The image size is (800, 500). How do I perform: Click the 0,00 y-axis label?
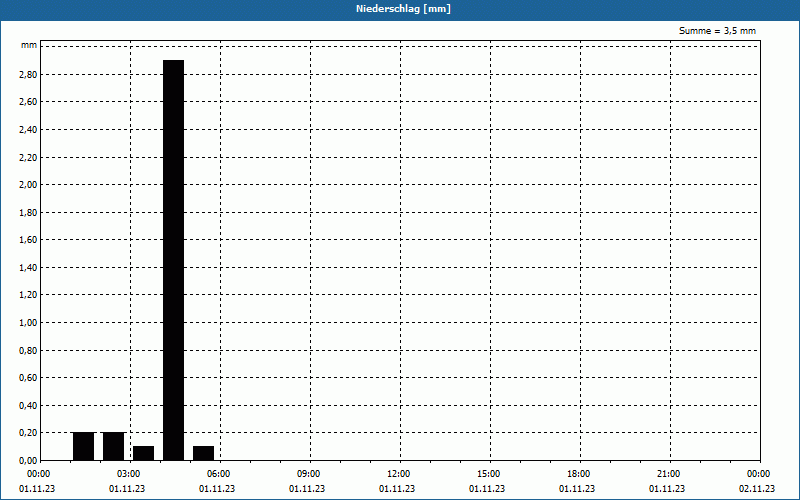[28, 460]
